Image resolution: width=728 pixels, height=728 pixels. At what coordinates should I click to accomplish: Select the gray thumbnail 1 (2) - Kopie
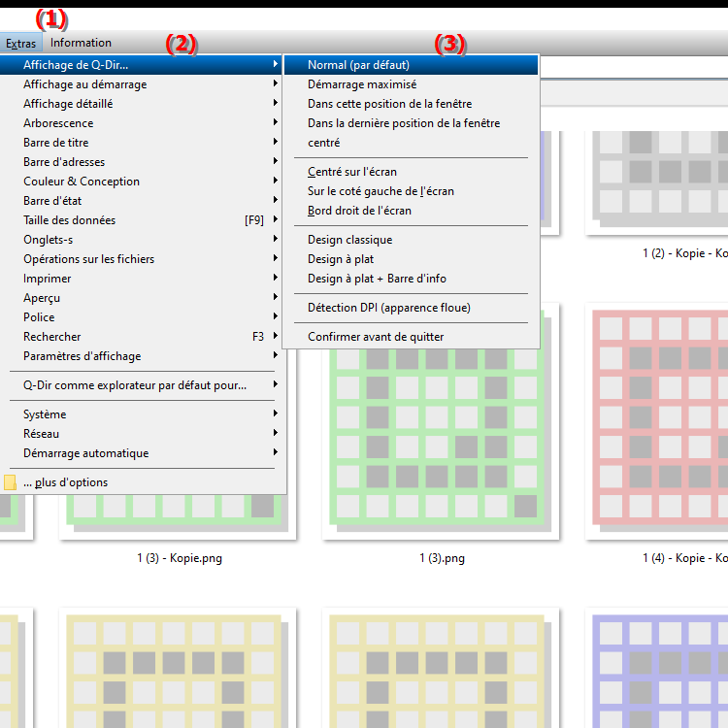pos(656,182)
